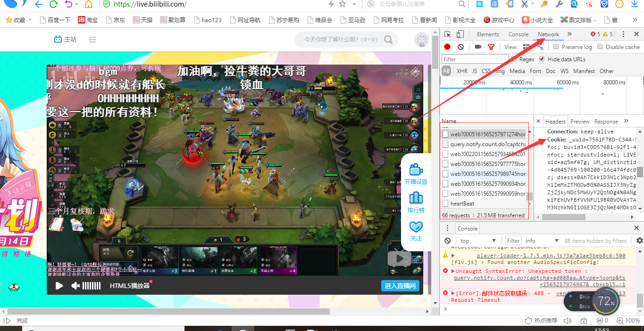This screenshot has height=331, width=644.
Task: Click the search icon in Bilibili search box
Action: (x=388, y=40)
